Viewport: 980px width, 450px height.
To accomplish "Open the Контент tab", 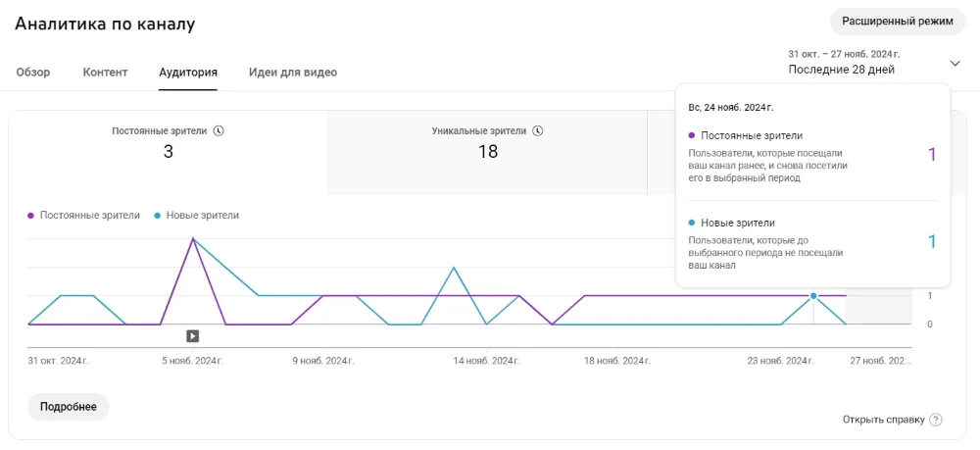I will pyautogui.click(x=105, y=73).
